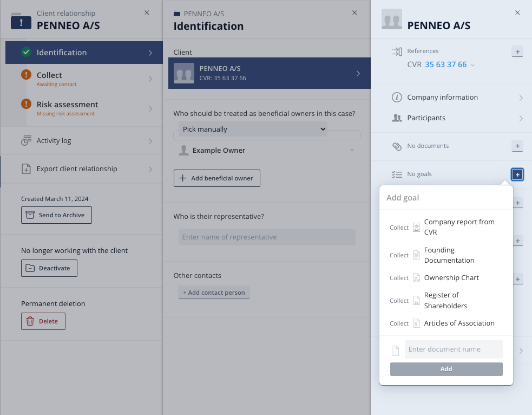Click the Activity log clock icon
The width and height of the screenshot is (532, 415).
(26, 140)
